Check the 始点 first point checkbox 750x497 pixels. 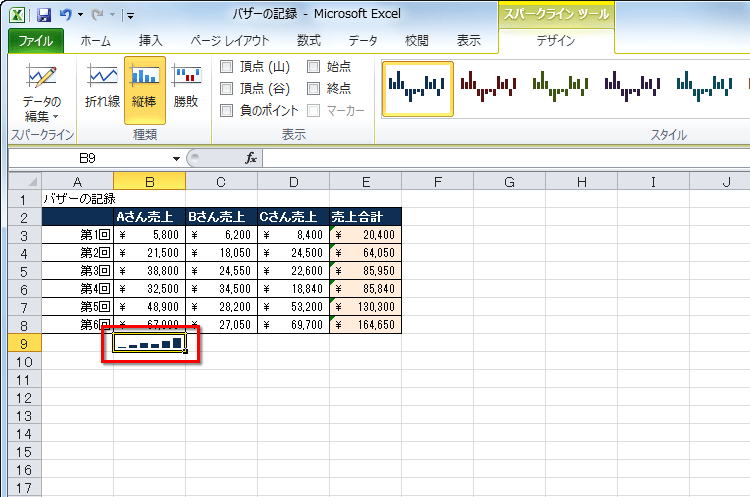pyautogui.click(x=314, y=67)
